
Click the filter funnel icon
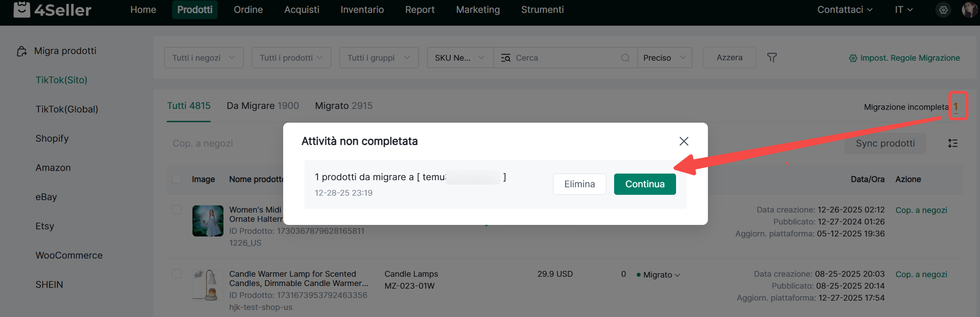pos(772,58)
